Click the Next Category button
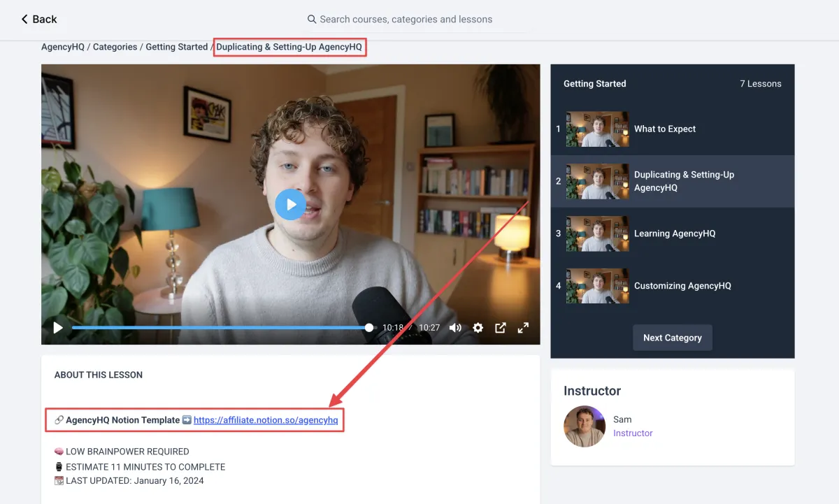This screenshot has height=504, width=839. (x=673, y=338)
